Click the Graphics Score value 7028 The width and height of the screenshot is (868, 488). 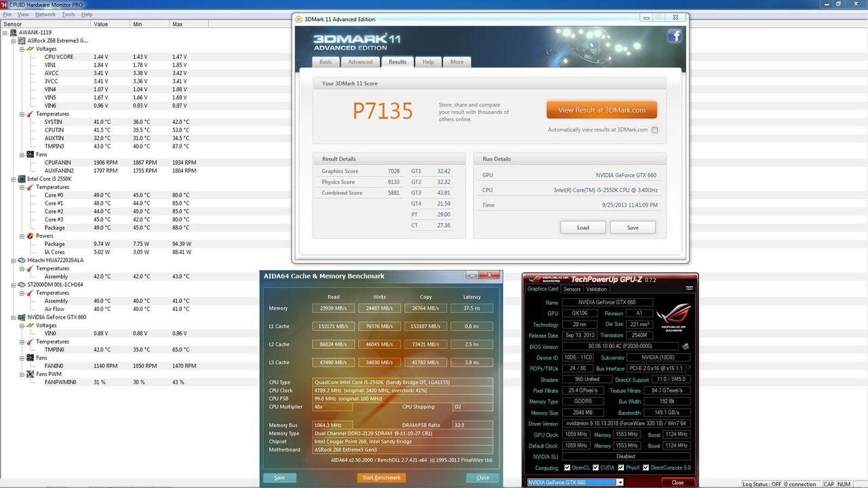(393, 171)
